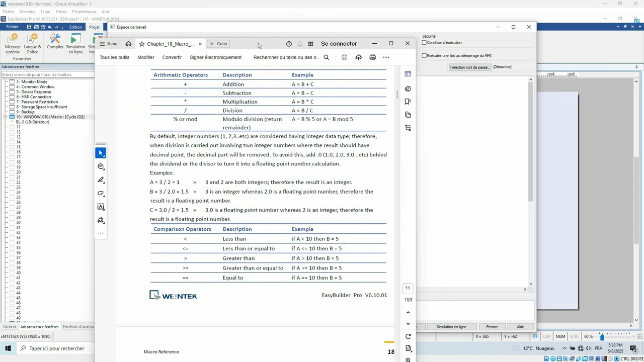Adjust the 60 % zoom slider handle
This screenshot has width=644, height=362.
[x=602, y=337]
